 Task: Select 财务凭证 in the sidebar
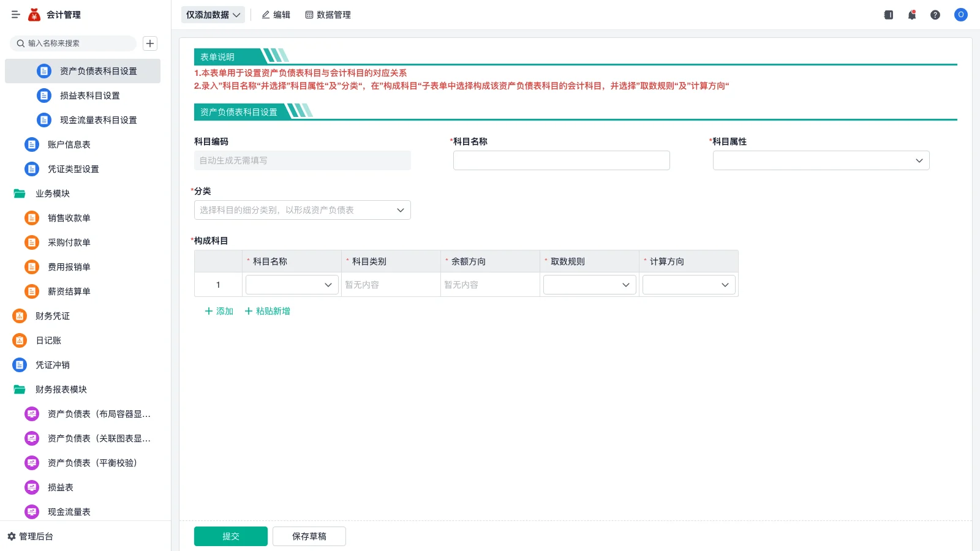point(83,316)
